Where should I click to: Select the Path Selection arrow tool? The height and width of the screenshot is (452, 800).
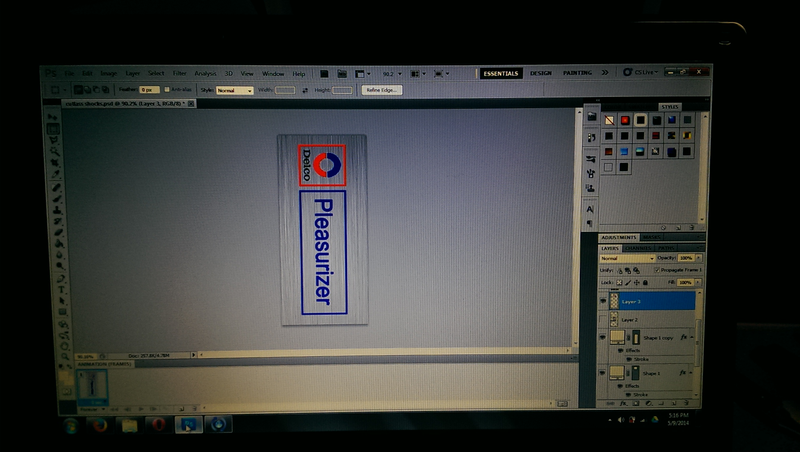(x=62, y=300)
